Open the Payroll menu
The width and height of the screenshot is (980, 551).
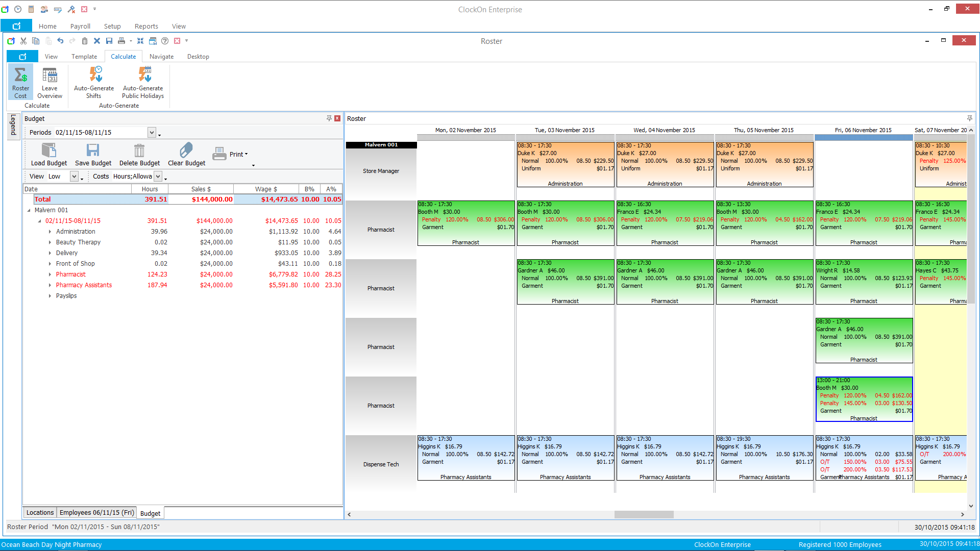click(80, 27)
